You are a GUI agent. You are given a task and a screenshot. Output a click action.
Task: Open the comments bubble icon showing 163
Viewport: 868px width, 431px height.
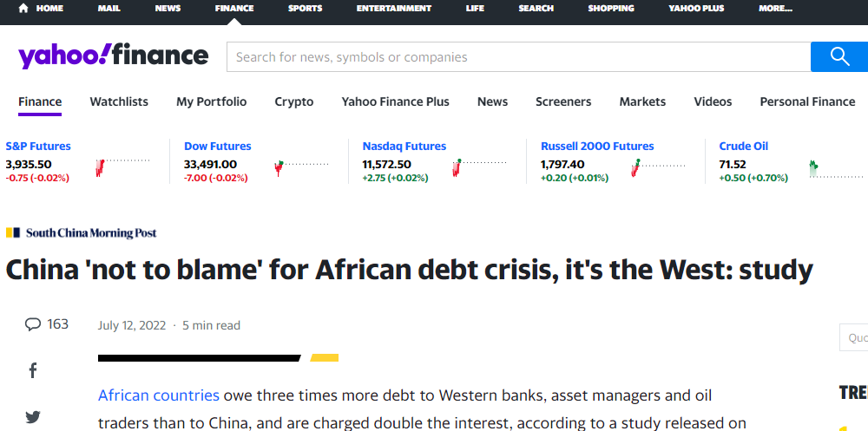coord(33,324)
